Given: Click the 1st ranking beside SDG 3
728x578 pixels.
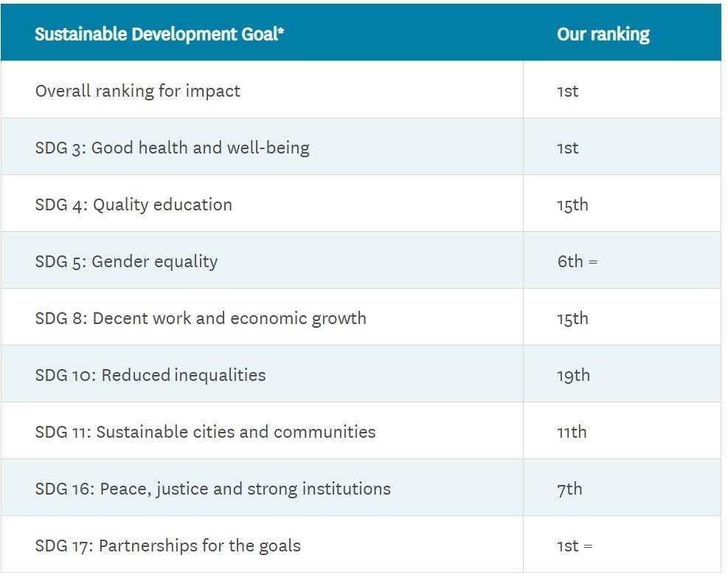Looking at the screenshot, I should point(568,148).
